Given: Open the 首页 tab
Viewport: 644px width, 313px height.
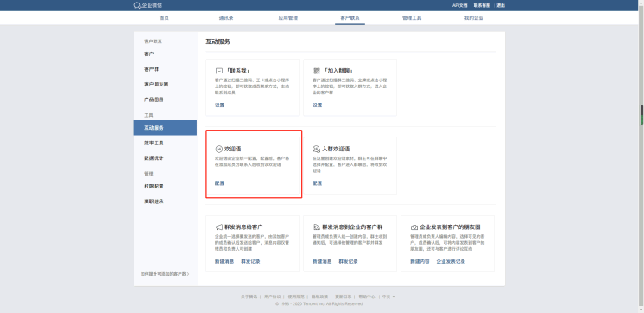Looking at the screenshot, I should (x=164, y=18).
